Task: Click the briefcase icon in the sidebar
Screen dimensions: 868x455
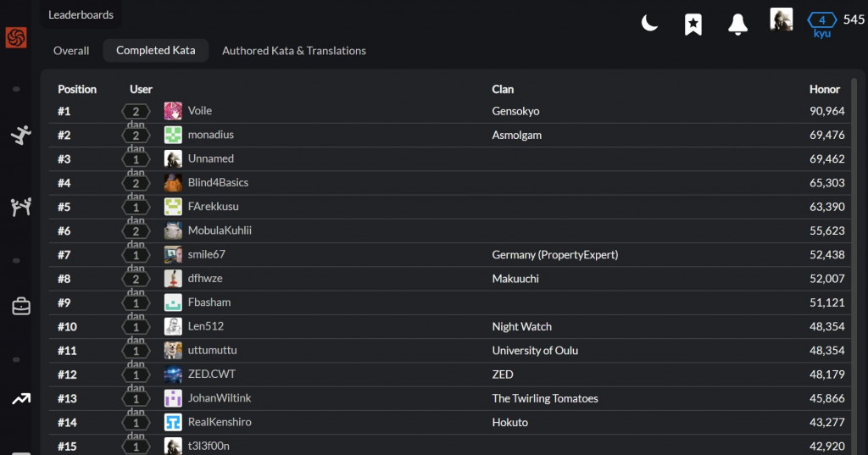Action: coord(20,307)
